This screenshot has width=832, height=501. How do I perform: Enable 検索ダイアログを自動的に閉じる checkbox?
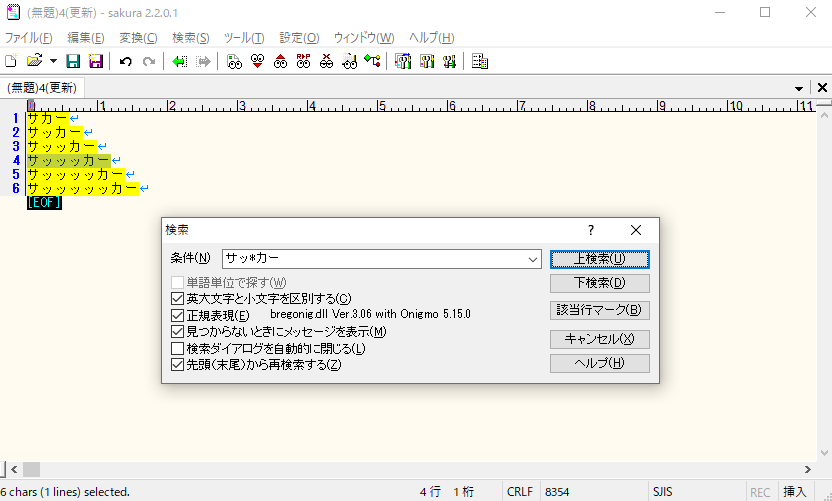coord(178,349)
